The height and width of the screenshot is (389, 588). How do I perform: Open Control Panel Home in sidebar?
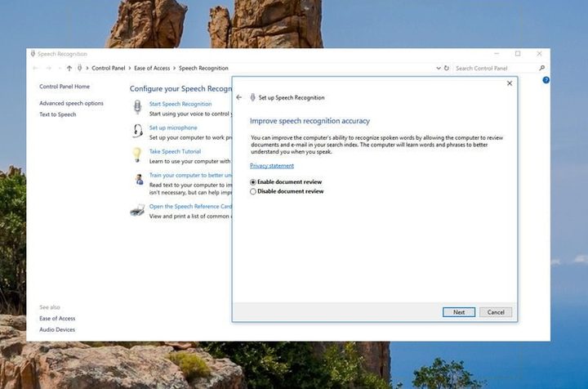65,87
